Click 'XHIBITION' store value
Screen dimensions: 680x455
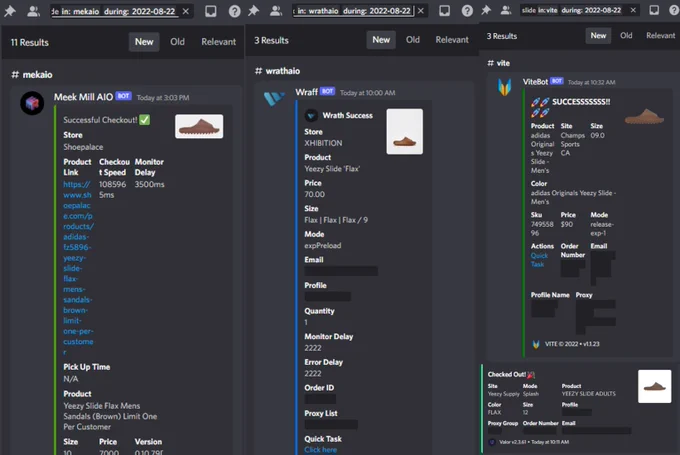323,143
